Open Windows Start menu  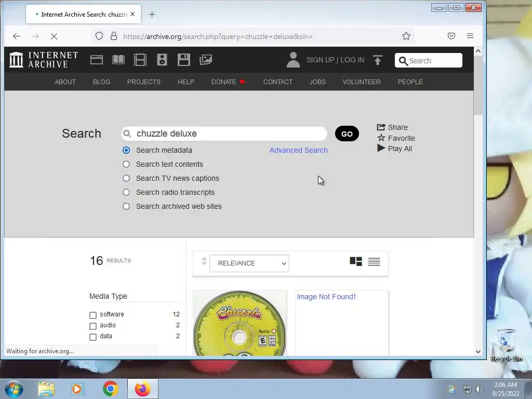pyautogui.click(x=14, y=389)
